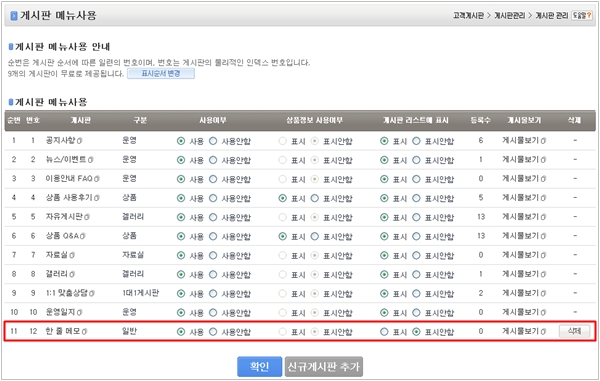
Task: Open 게시물보기 link for 뉴스/이벤트 row
Action: [521, 160]
